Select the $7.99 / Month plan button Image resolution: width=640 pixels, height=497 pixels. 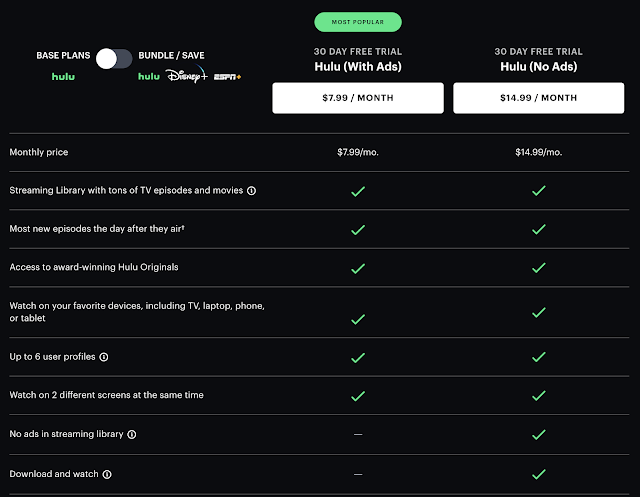(358, 98)
